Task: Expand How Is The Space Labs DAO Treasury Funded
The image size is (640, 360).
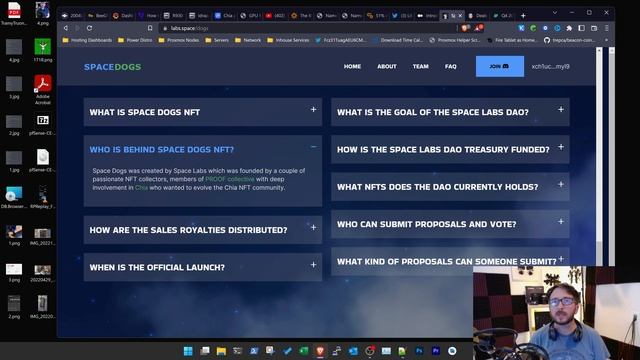Action: coord(450,149)
